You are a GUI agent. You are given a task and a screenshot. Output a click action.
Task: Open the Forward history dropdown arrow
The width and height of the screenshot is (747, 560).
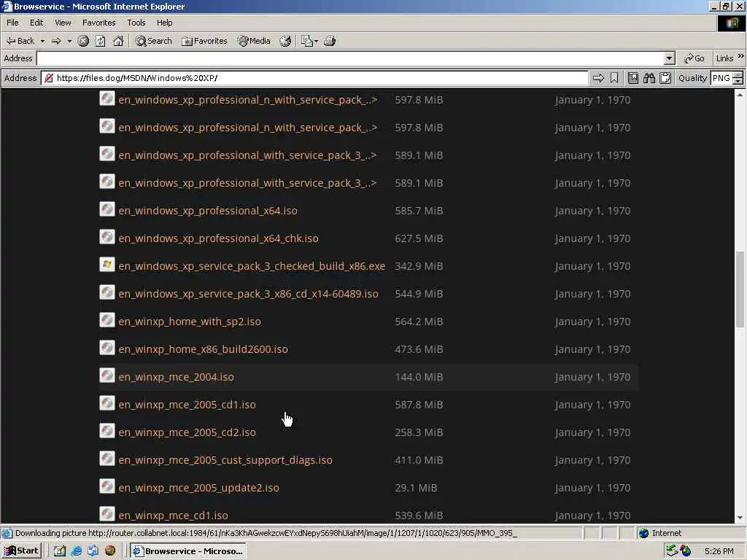coord(69,41)
